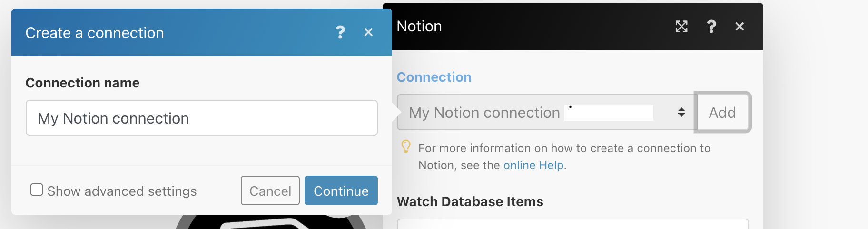Open the My Notion connection dropdown

546,113
